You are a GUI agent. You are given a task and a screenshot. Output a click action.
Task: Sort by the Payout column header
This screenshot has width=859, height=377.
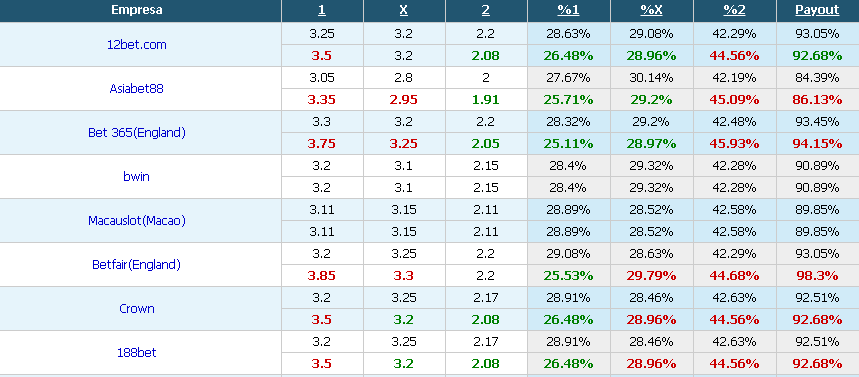click(x=817, y=10)
